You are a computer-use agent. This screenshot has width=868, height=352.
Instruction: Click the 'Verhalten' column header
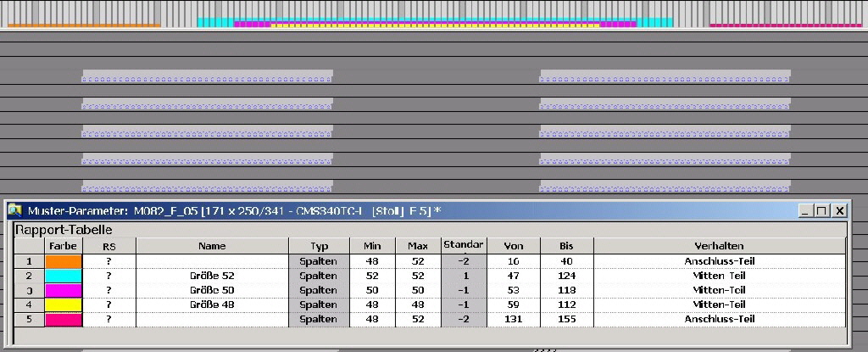pos(719,246)
